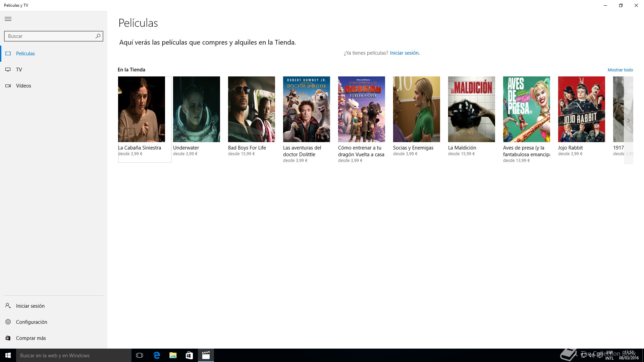The height and width of the screenshot is (362, 644).
Task: Open Iniciar sesión in the sidebar
Action: pos(54,306)
